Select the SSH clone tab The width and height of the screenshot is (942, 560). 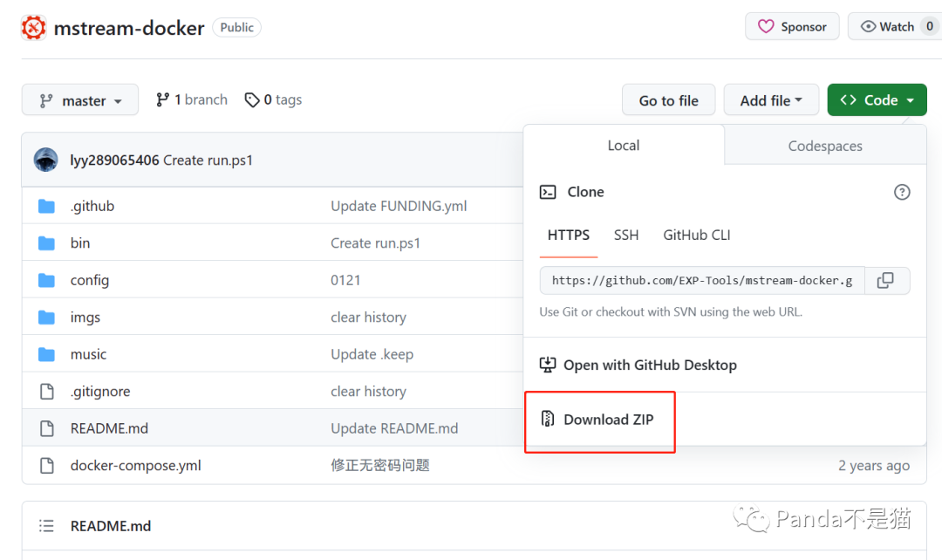[x=626, y=235]
